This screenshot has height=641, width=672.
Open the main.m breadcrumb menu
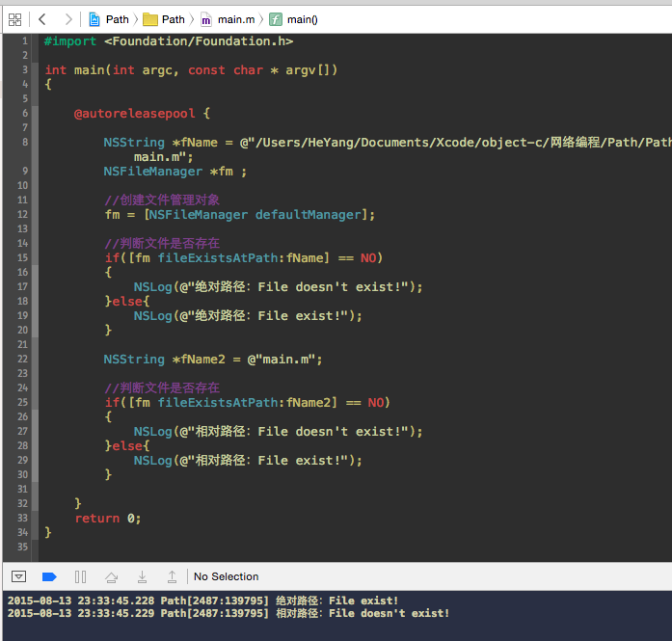(x=236, y=19)
